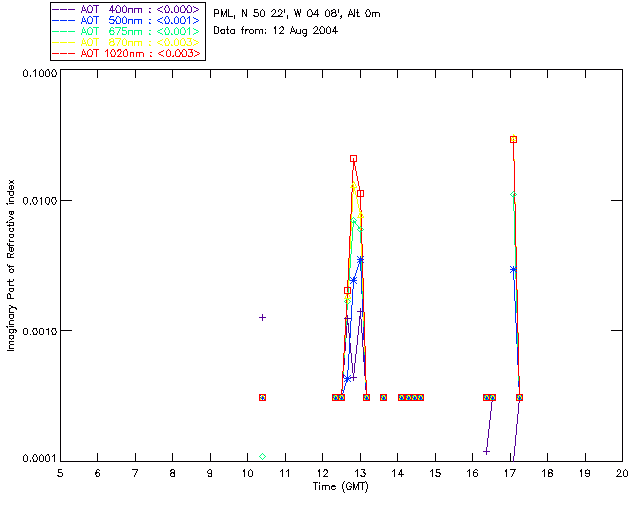Click the red square peak near 12.8 GMT
640x512 pixels.
click(x=353, y=158)
